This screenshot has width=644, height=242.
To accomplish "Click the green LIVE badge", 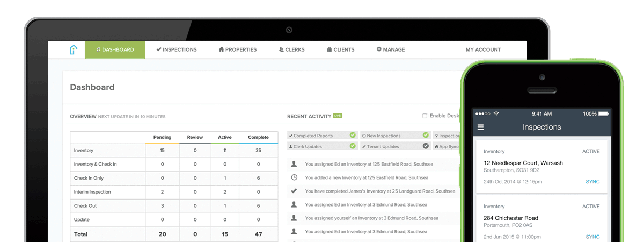I will tap(337, 116).
